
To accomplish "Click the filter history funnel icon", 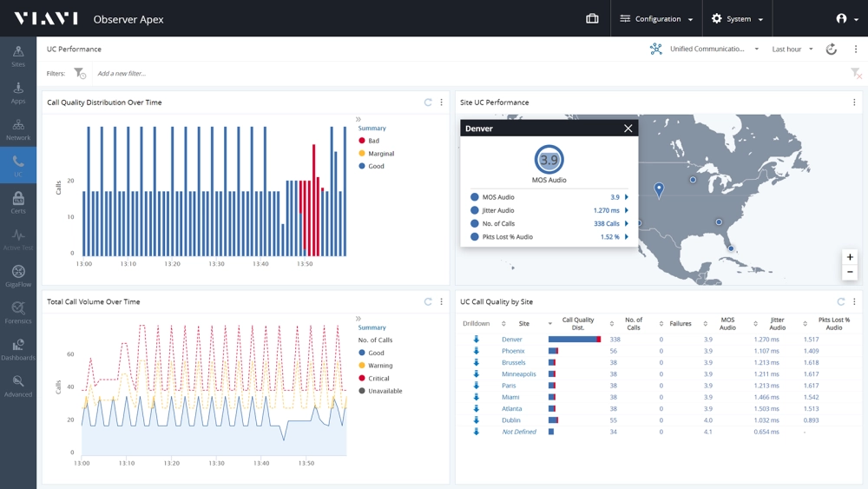I will tap(80, 74).
